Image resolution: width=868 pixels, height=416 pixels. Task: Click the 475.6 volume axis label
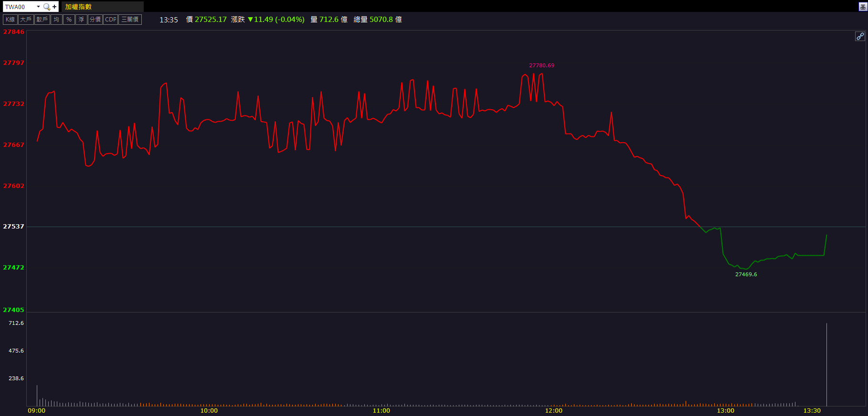pos(16,351)
